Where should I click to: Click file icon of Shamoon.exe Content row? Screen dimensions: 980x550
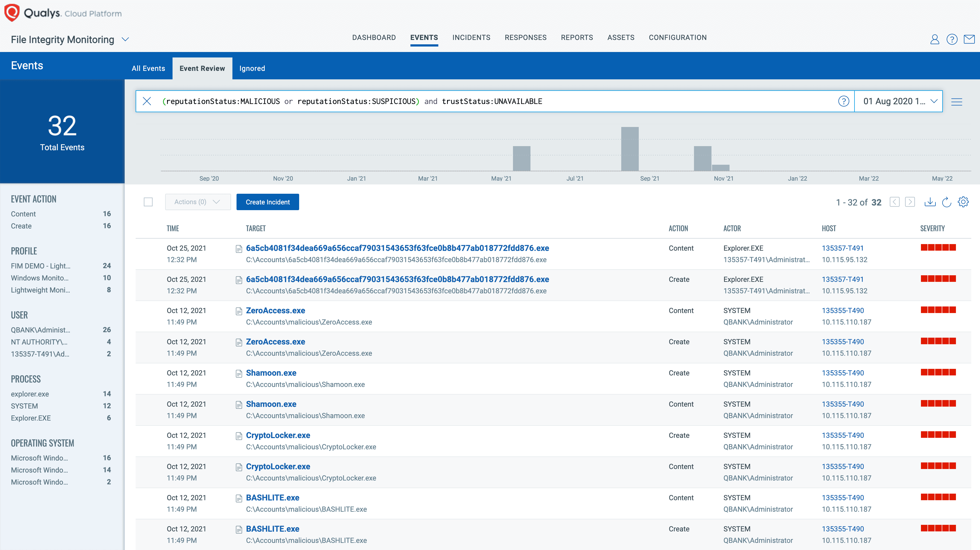[x=239, y=405]
